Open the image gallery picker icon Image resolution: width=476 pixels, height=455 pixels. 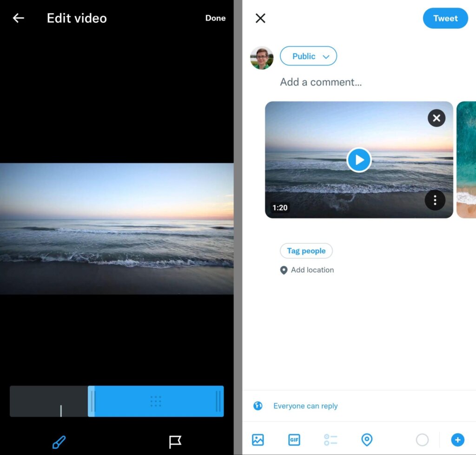[258, 440]
